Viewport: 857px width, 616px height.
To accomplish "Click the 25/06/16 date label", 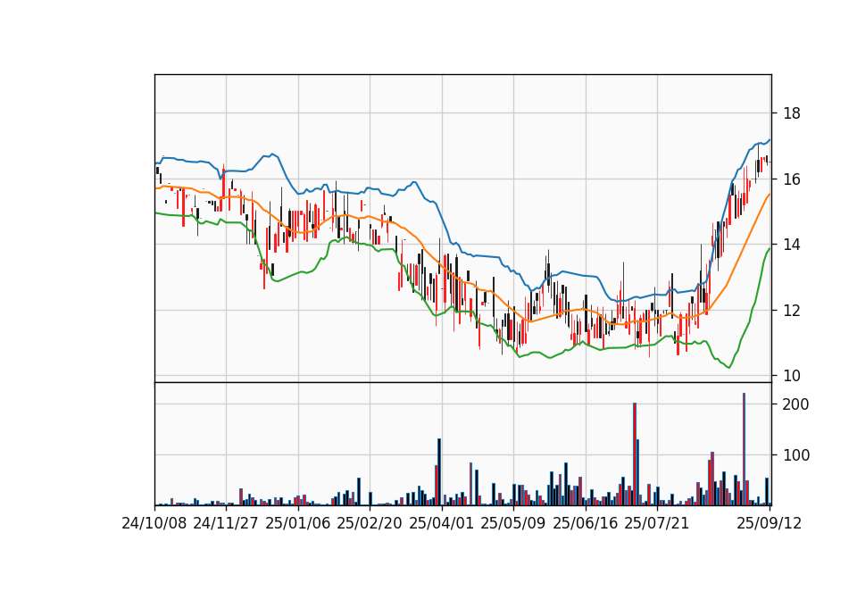I will (x=586, y=523).
